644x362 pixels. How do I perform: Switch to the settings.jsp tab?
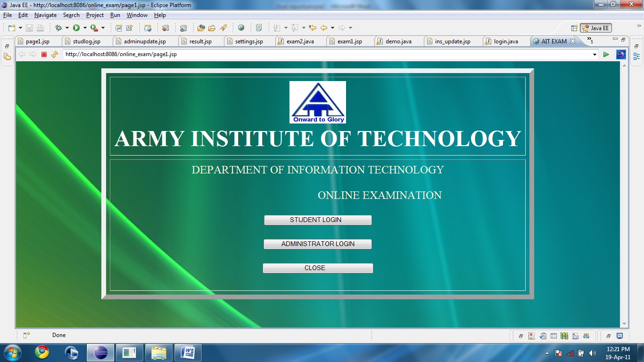[249, 41]
